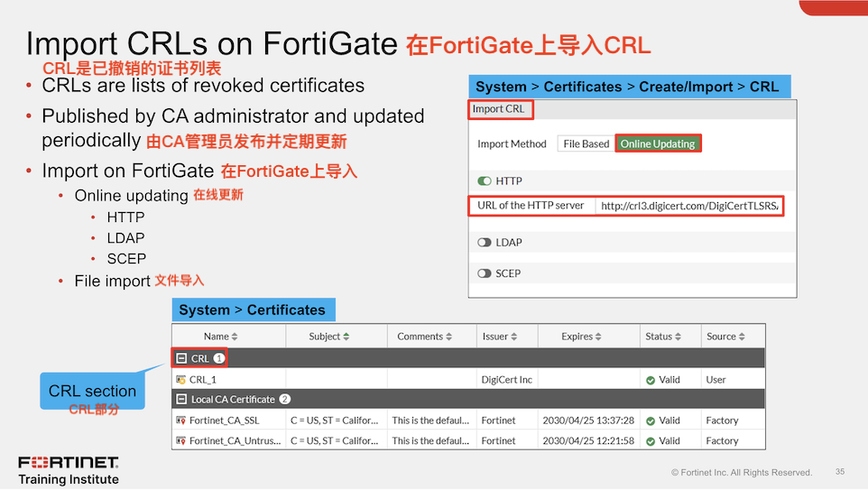Click the Fortinet Training Institute logo
This screenshot has height=490, width=868.
(69, 471)
